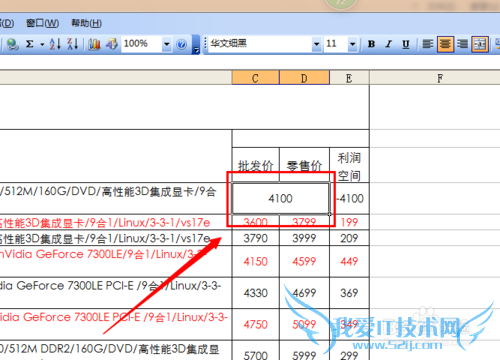
Task: Click the 利润空间 header cell
Action: click(349, 166)
